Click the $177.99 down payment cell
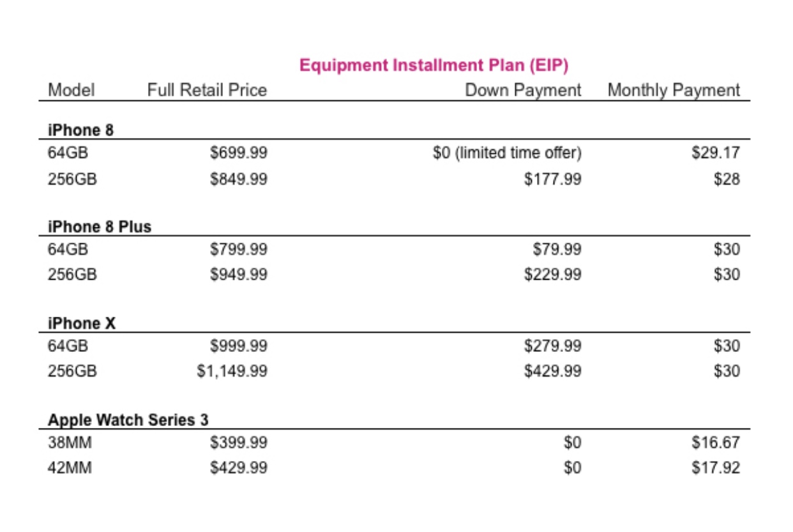Viewport: 793px width, 532px height. click(553, 179)
